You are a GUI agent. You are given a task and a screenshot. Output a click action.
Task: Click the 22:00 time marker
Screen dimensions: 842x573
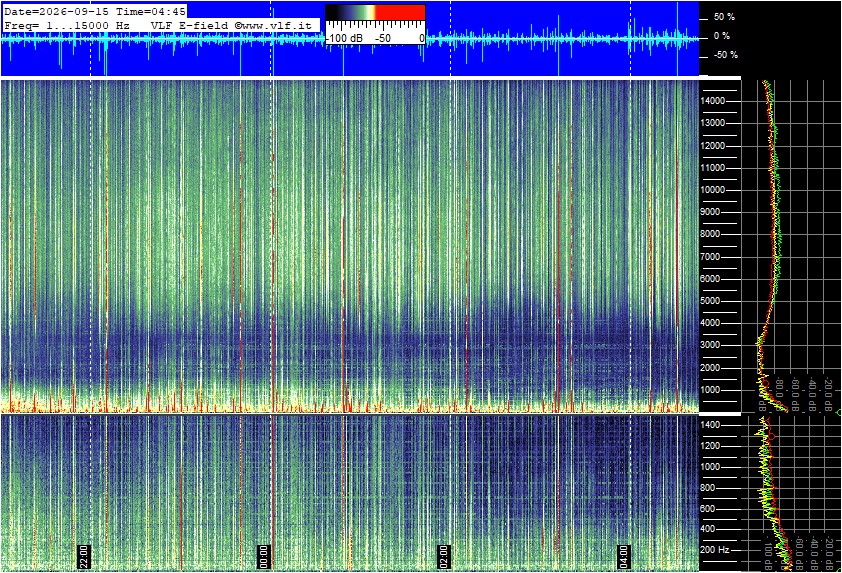[x=84, y=556]
